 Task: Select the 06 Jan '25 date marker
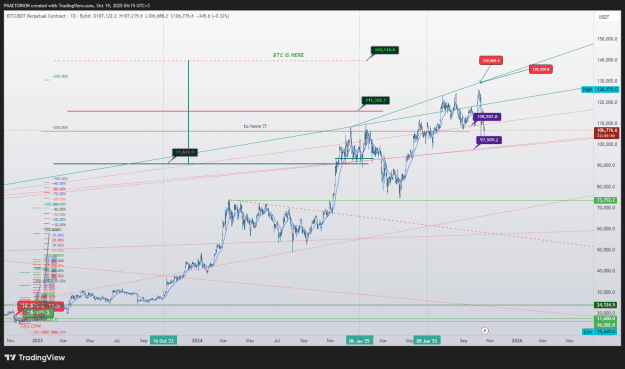tap(360, 341)
